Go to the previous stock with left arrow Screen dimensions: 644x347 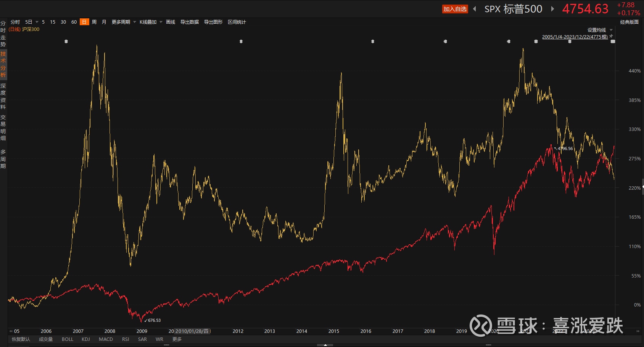click(x=475, y=9)
